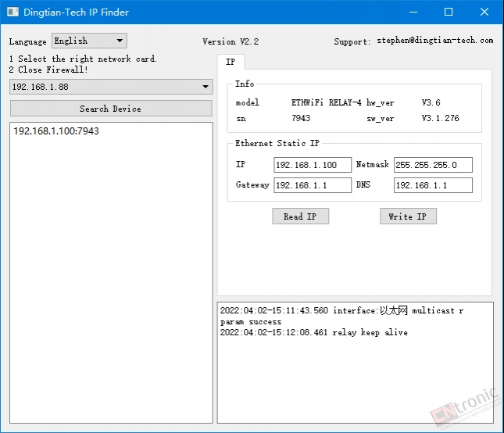Click the Read IP button
This screenshot has width=504, height=433.
pos(300,216)
